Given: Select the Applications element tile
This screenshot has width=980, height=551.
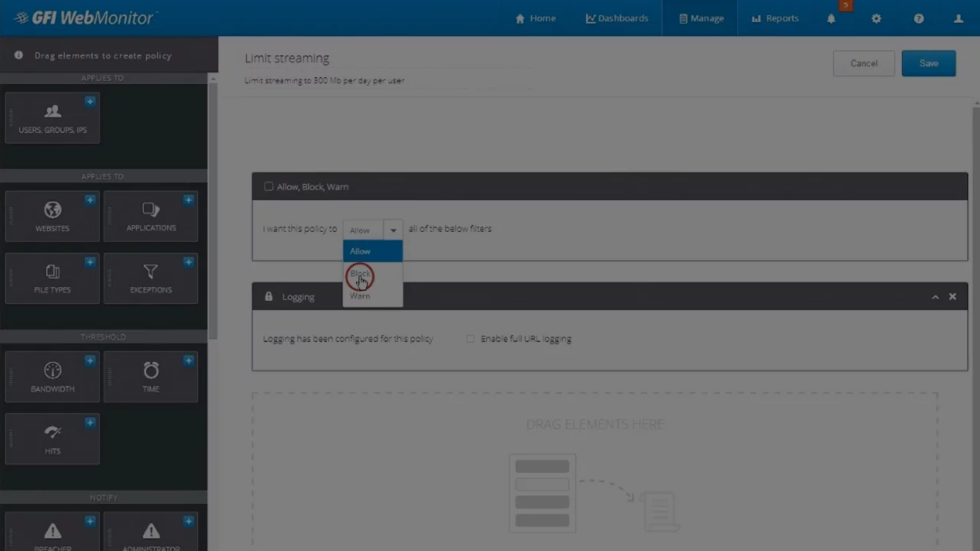Looking at the screenshot, I should click(x=151, y=217).
